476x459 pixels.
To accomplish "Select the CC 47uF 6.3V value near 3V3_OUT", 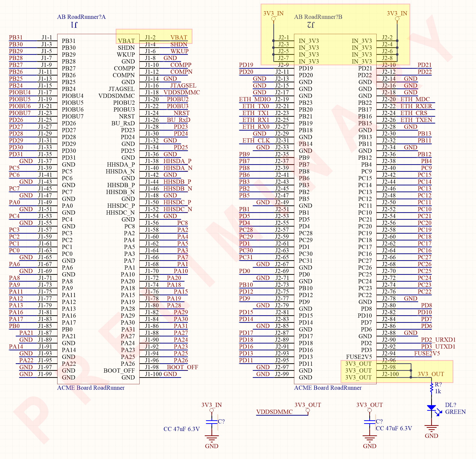I will (394, 428).
